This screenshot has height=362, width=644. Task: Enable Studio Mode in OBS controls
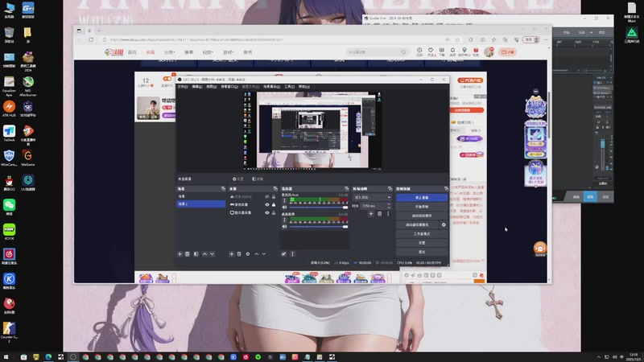click(422, 234)
